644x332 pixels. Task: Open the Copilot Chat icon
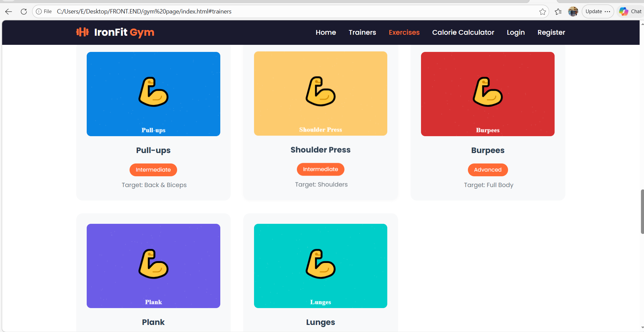(x=630, y=11)
